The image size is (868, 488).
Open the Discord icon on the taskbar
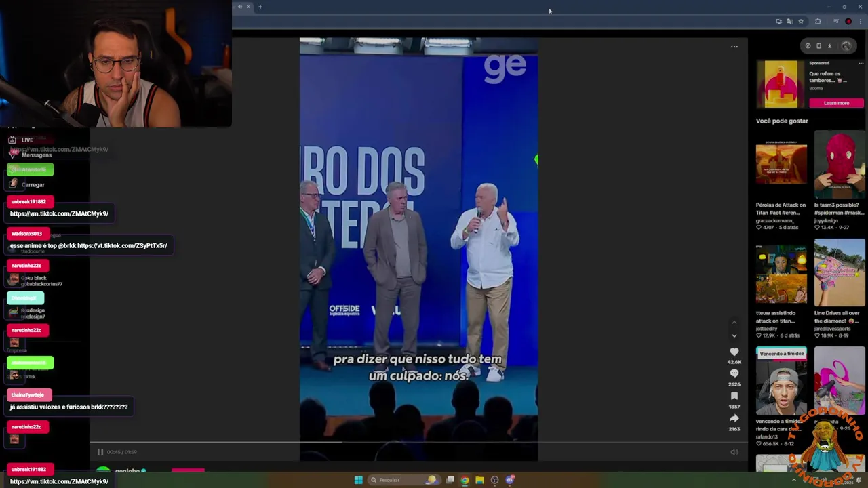(510, 480)
